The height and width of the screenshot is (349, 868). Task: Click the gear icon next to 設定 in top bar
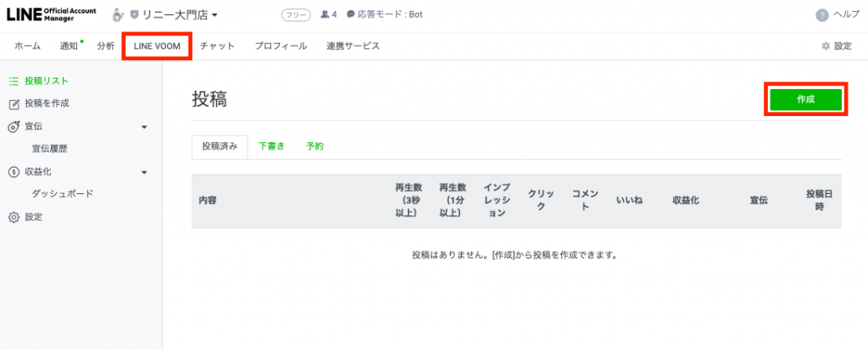click(x=826, y=47)
